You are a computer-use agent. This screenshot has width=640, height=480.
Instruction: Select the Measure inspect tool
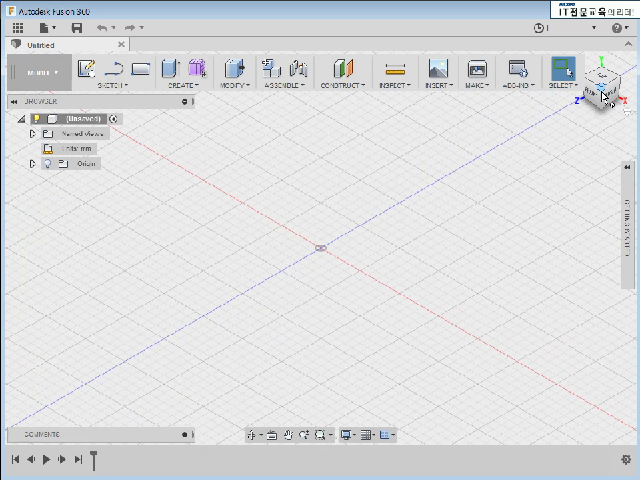click(395, 69)
